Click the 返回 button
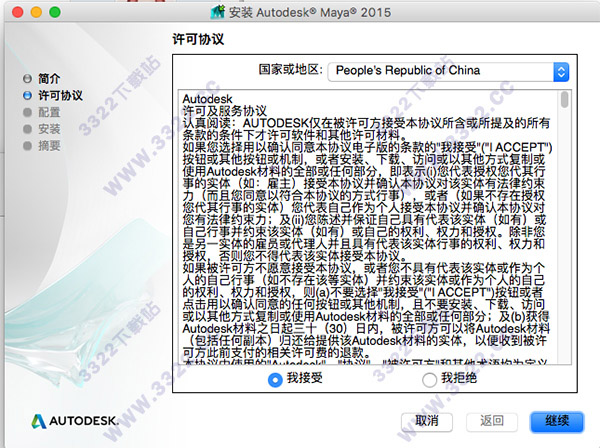The height and width of the screenshot is (448, 600). (492, 421)
